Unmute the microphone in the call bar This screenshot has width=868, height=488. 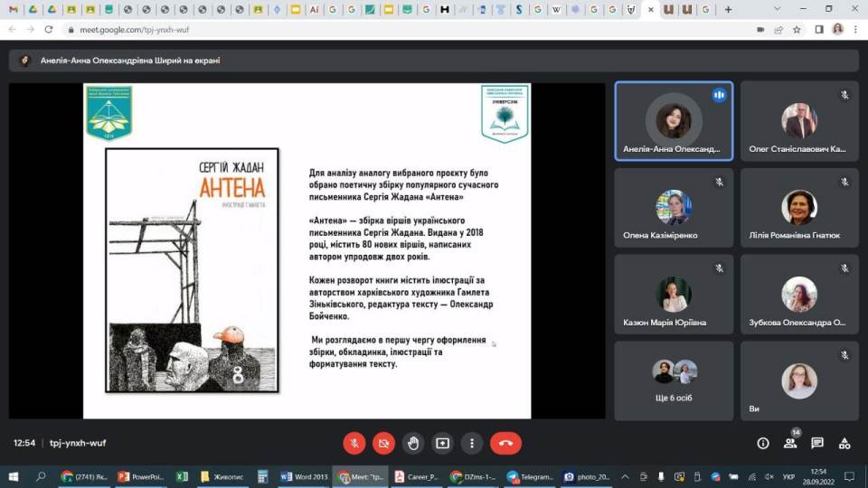click(354, 443)
